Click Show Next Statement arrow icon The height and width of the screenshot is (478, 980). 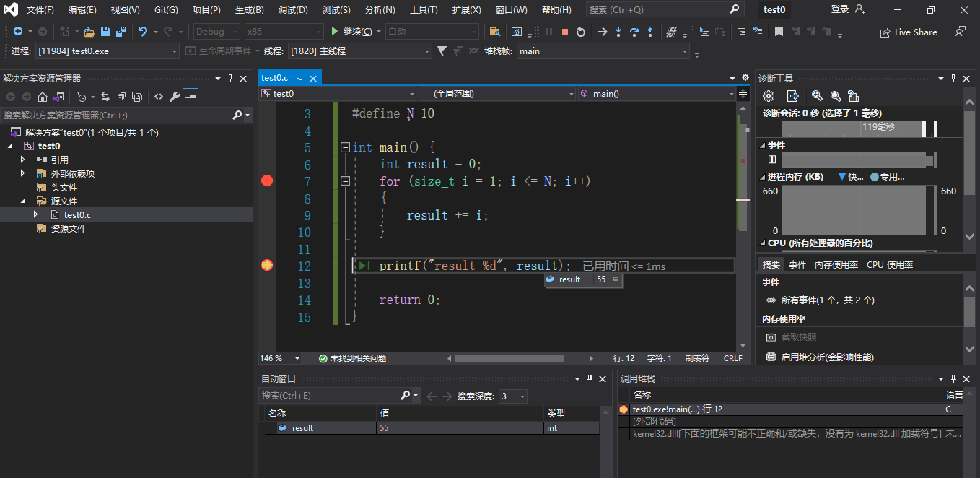pyautogui.click(x=603, y=32)
